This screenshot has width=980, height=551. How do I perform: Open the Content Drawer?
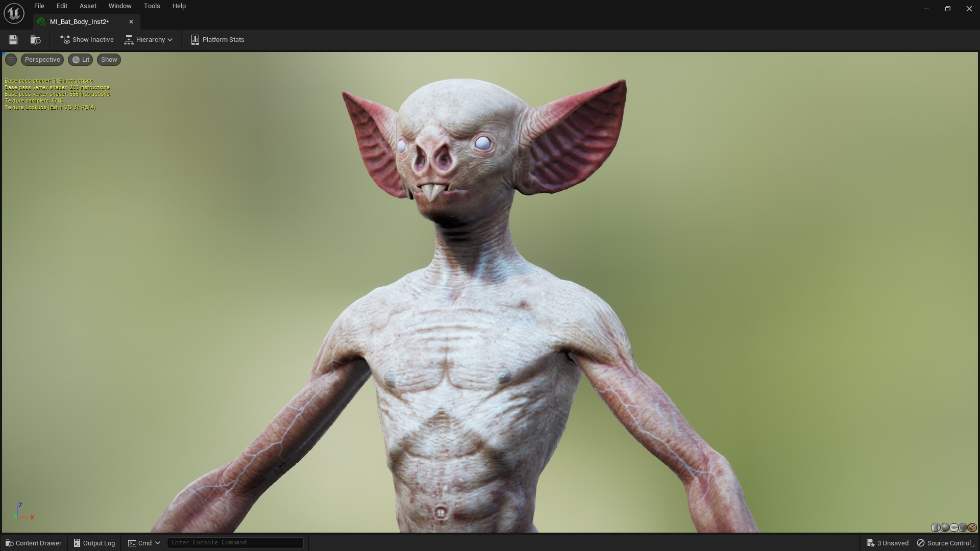(x=33, y=542)
